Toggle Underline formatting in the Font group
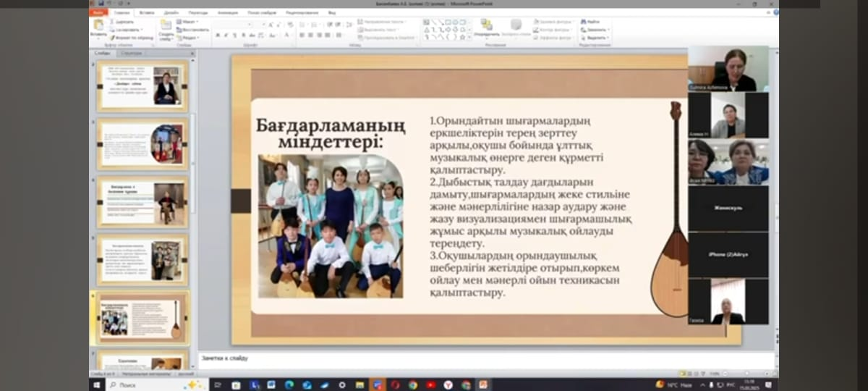This screenshot has width=868, height=391. 235,35
